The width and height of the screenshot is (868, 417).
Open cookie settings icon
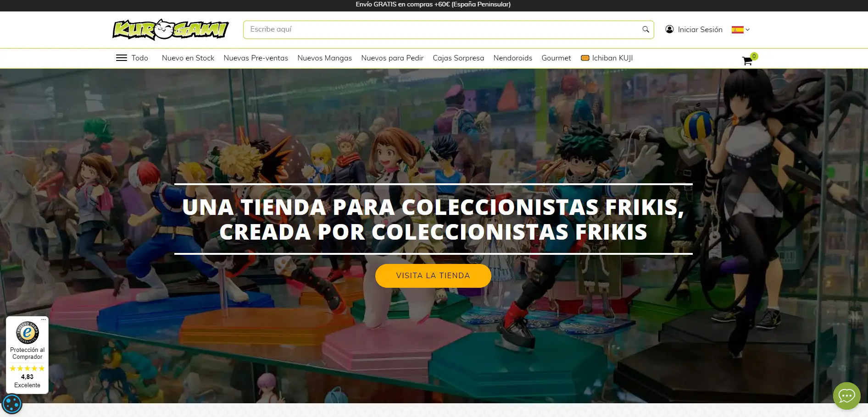click(11, 404)
